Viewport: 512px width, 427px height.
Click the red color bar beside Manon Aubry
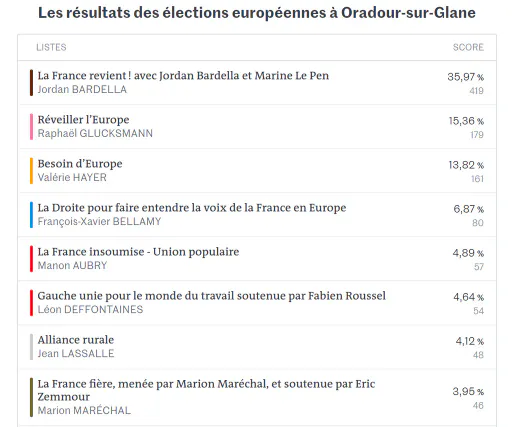click(31, 259)
